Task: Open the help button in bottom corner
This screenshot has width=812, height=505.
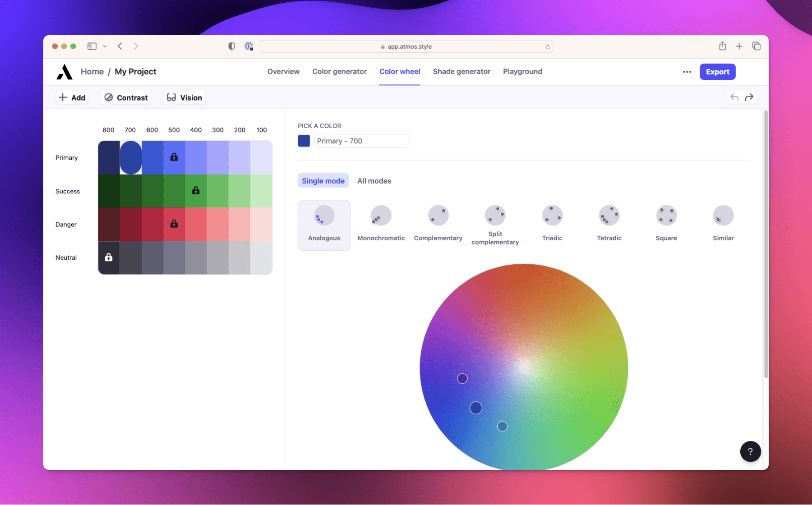Action: pyautogui.click(x=750, y=451)
